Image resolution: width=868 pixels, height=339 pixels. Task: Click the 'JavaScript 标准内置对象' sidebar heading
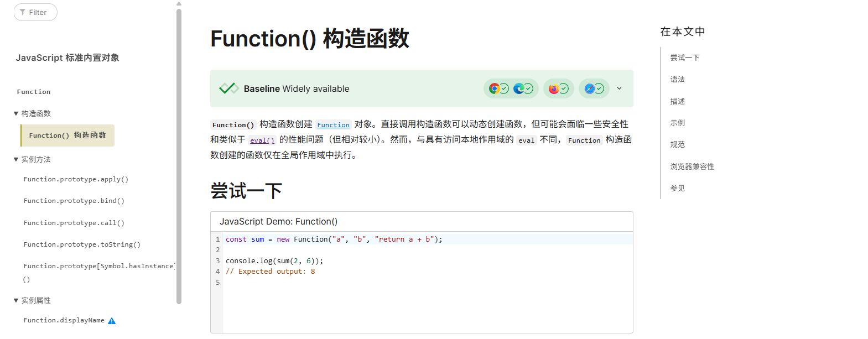point(67,58)
